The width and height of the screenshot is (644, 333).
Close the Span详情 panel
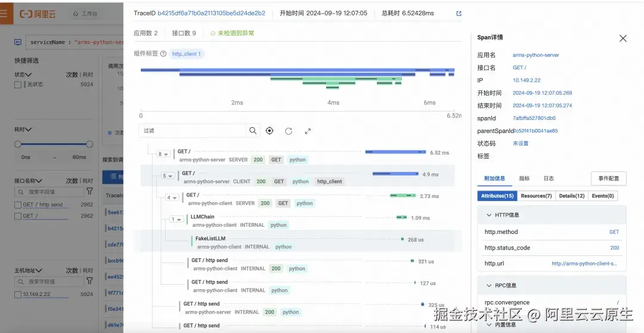(x=623, y=38)
